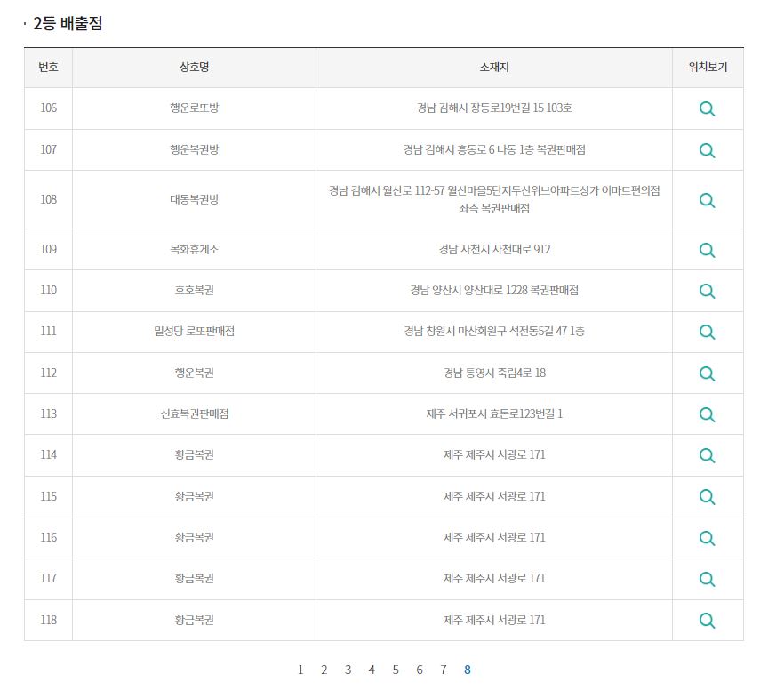Click the 위치보기 column header
Screen dimensions: 784x690
[x=708, y=67]
